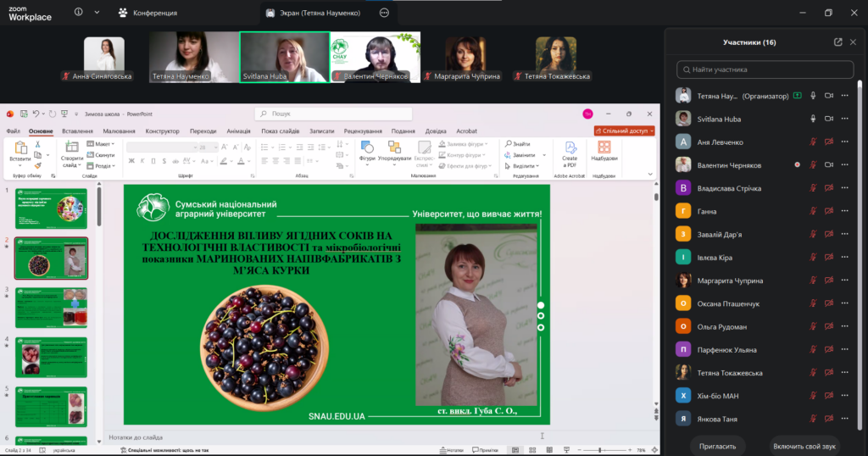
Task: Open Виділити select dropdown
Action: 522,166
